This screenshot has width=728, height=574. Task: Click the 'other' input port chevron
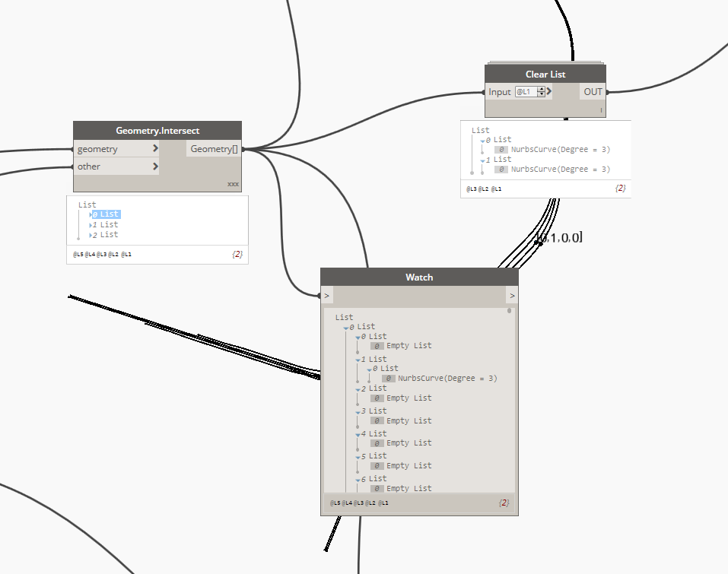tap(155, 166)
